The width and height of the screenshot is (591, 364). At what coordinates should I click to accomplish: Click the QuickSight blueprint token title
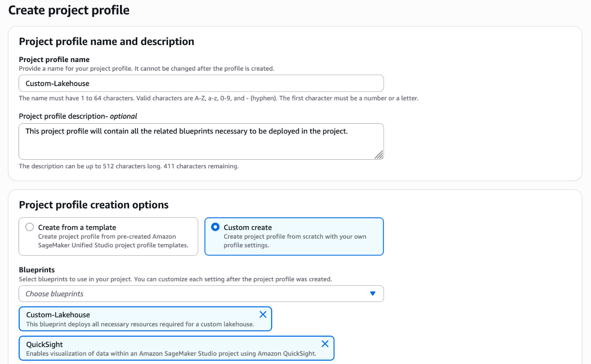point(45,345)
